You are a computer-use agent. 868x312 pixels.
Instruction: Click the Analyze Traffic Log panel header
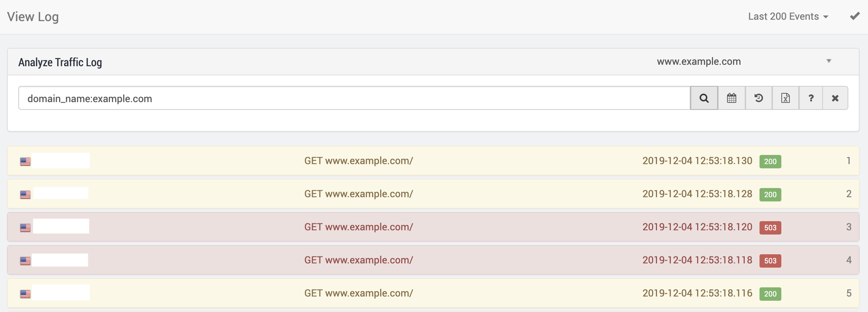click(60, 62)
